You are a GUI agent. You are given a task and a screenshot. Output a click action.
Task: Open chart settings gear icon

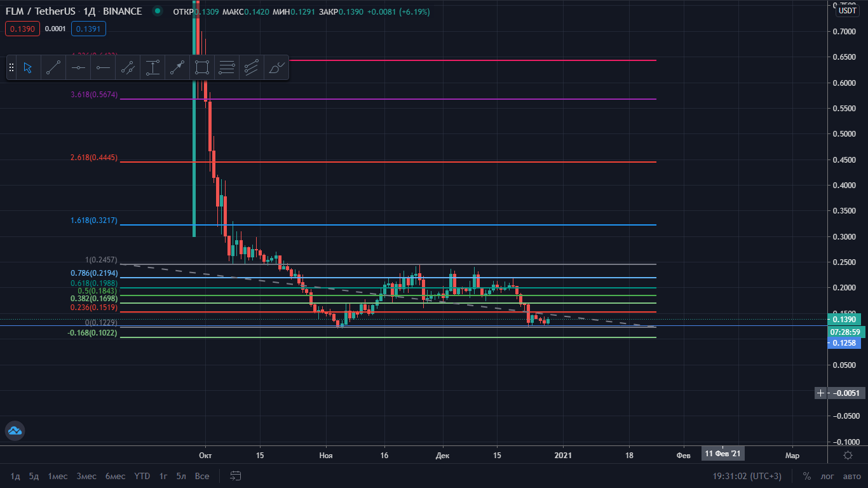(848, 455)
